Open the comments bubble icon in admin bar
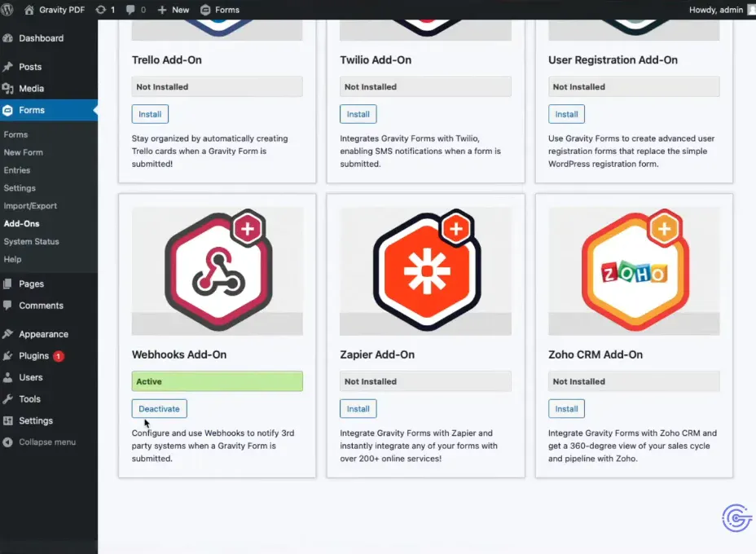Screen dimensions: 756x554 pyautogui.click(x=136, y=10)
